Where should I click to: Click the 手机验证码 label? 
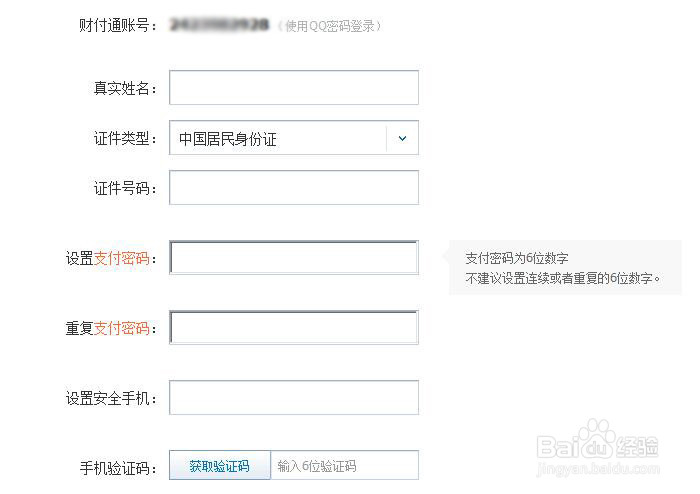click(117, 467)
